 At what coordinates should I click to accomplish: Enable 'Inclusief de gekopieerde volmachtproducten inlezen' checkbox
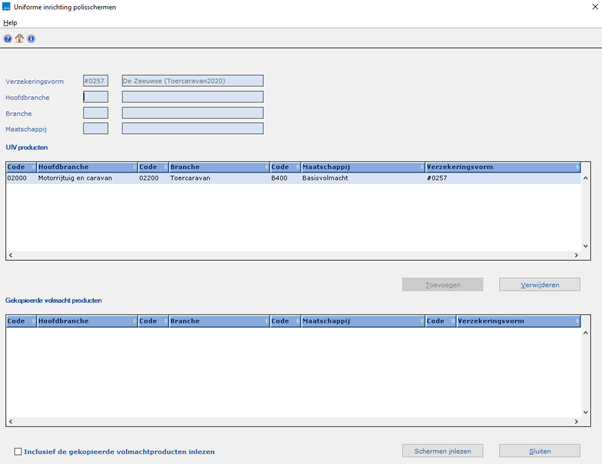[18, 451]
